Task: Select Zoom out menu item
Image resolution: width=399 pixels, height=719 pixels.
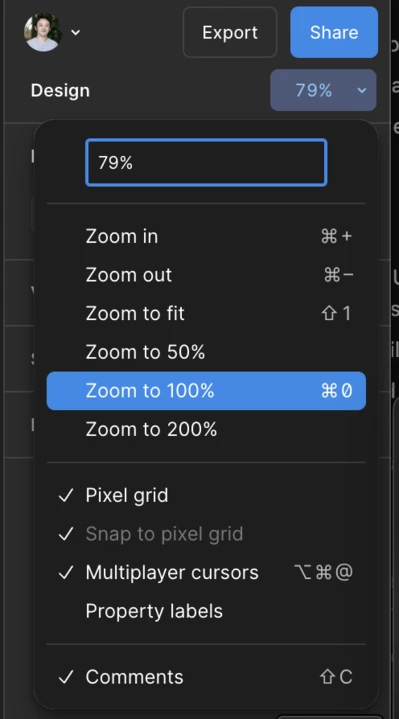Action: click(x=206, y=275)
